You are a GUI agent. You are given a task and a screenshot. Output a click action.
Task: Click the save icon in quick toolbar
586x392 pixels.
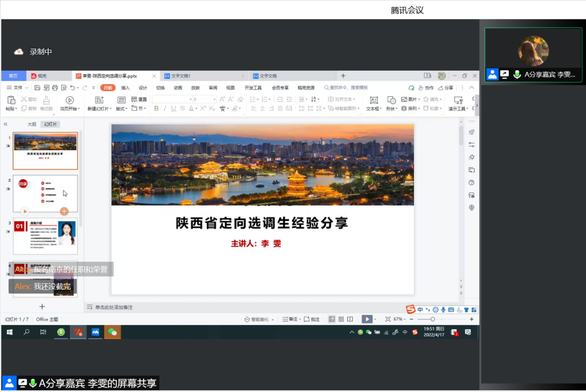pyautogui.click(x=37, y=88)
